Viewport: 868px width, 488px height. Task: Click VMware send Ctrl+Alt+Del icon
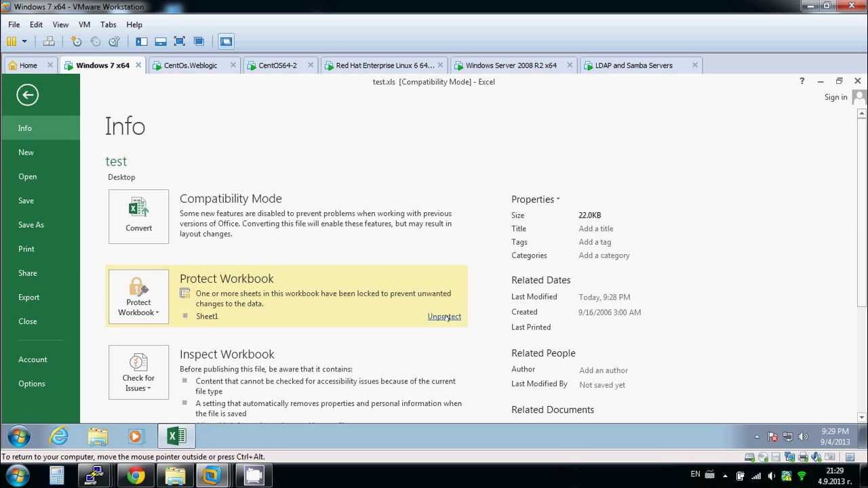(x=49, y=41)
